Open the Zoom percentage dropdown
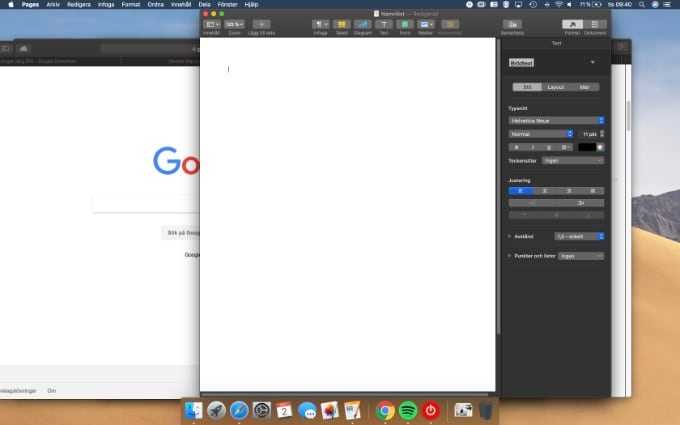 pos(234,24)
